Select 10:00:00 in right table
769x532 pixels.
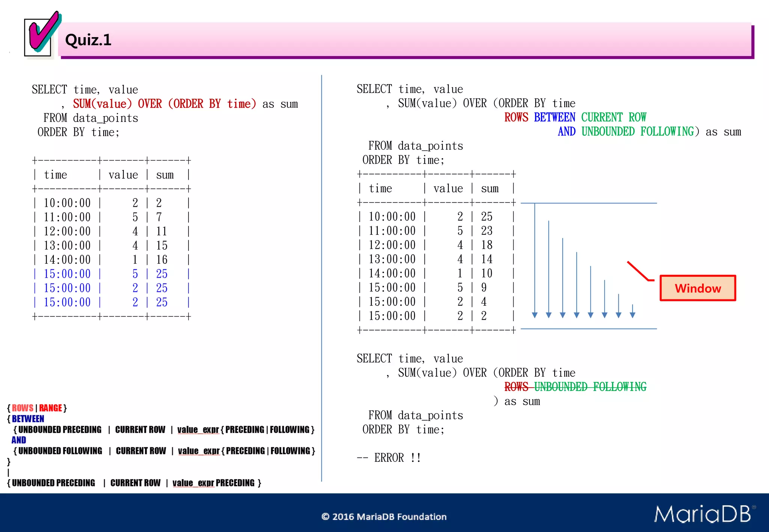tap(392, 216)
